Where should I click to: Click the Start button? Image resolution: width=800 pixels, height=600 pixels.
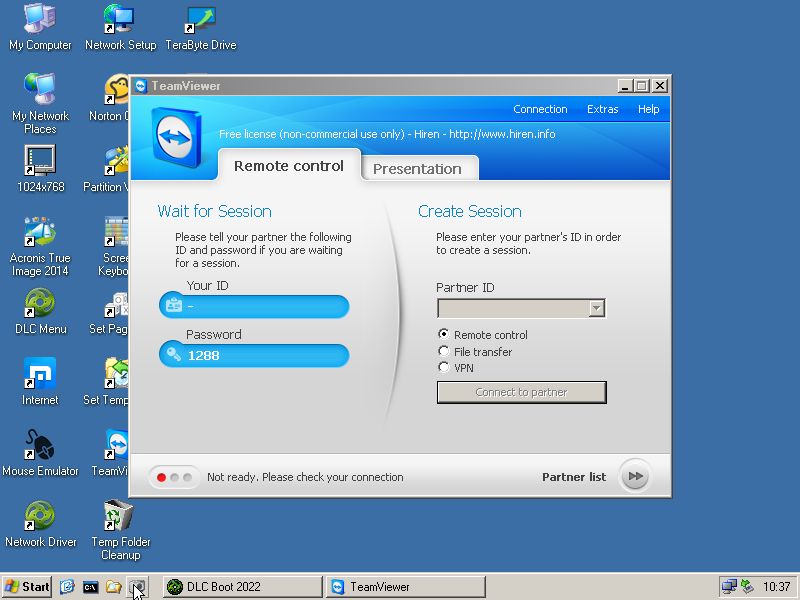point(27,587)
